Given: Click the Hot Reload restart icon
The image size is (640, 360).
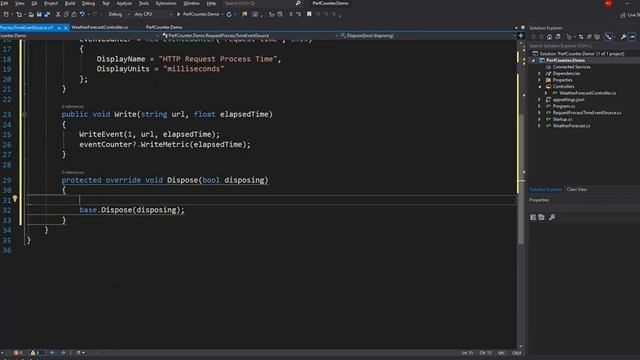Looking at the screenshot, I should (x=229, y=14).
